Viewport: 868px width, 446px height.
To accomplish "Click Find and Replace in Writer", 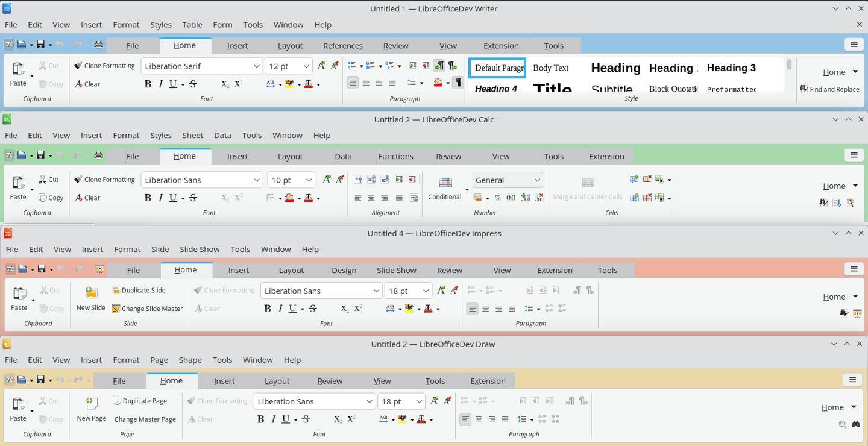I will (829, 89).
